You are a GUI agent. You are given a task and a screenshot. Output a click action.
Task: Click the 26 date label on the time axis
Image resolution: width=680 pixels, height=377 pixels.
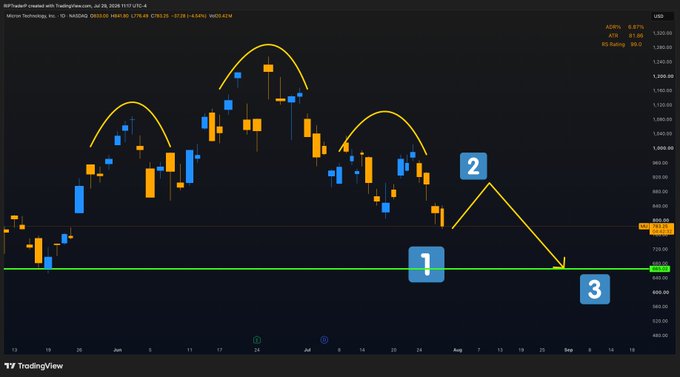coord(79,350)
